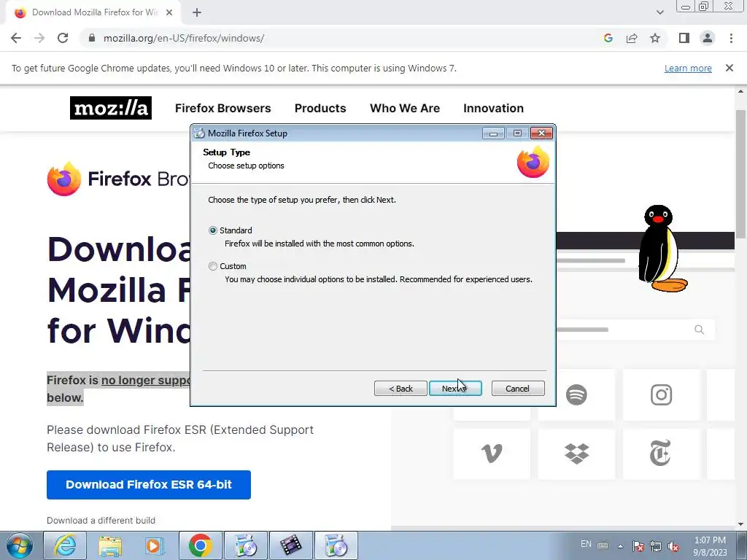Open the Learn more link in Chrome infobar
The height and width of the screenshot is (560, 747).
tap(688, 68)
